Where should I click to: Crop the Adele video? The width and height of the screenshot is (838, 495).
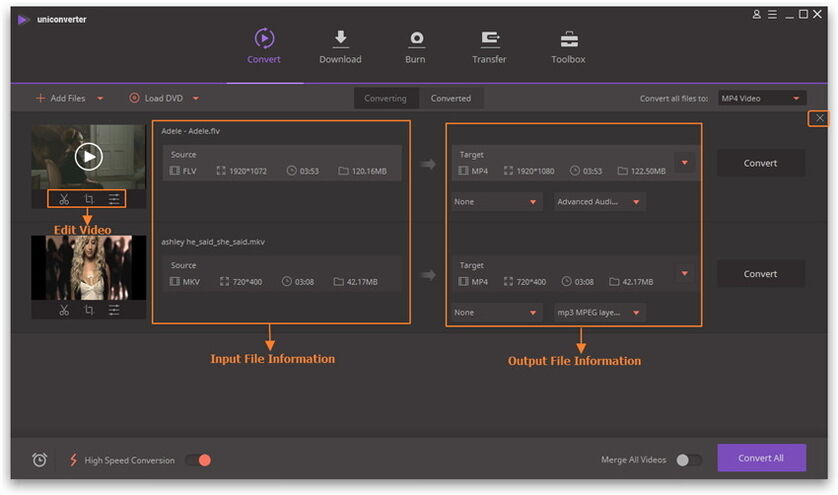tap(89, 199)
